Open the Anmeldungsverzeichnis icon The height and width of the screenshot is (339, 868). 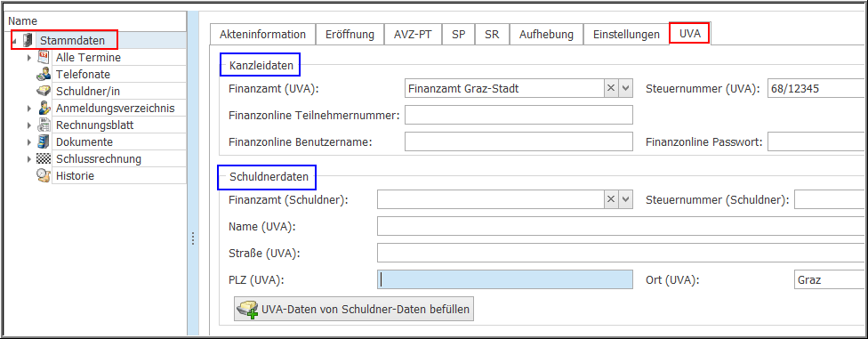[44, 108]
